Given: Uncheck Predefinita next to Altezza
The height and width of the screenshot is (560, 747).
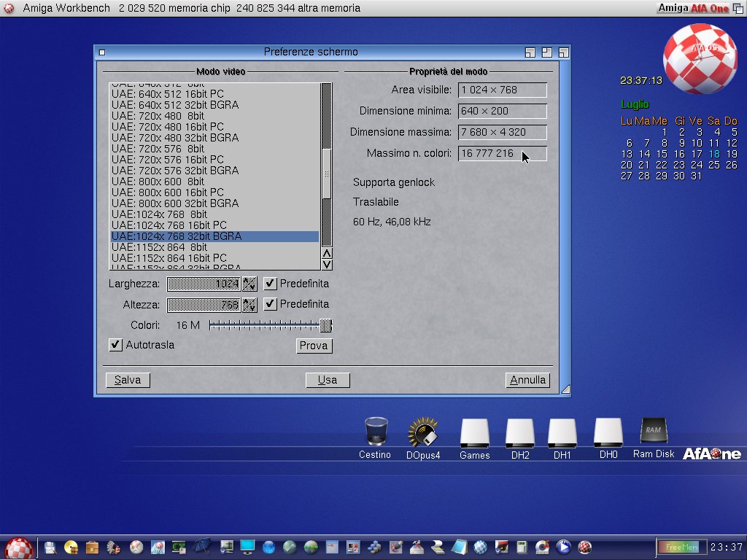Looking at the screenshot, I should pos(271,304).
